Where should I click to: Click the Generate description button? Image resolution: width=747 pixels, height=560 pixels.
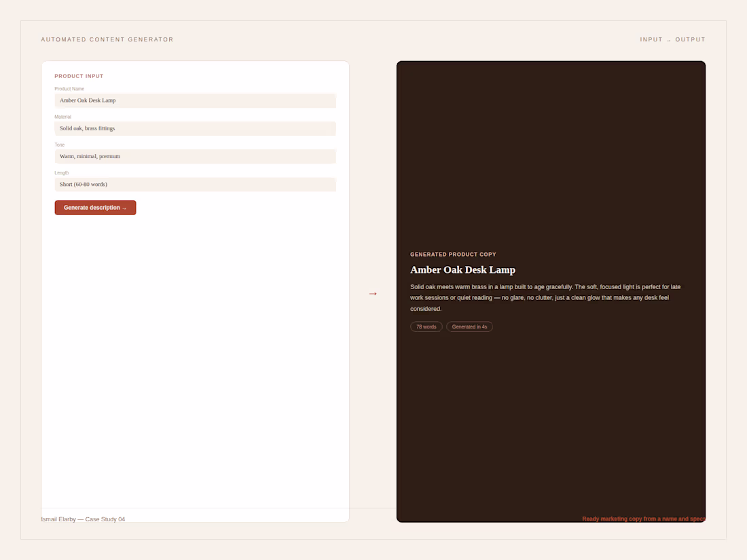[95, 208]
